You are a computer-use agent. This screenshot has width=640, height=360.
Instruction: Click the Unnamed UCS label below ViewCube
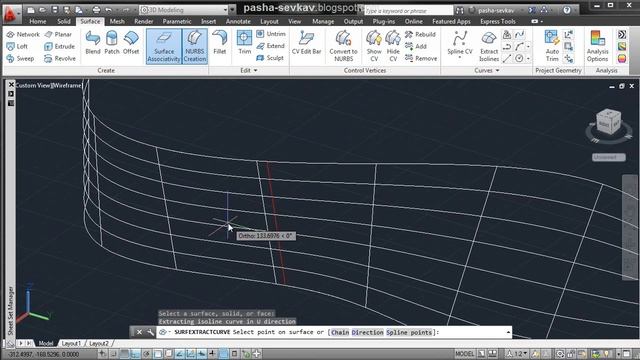[609, 157]
